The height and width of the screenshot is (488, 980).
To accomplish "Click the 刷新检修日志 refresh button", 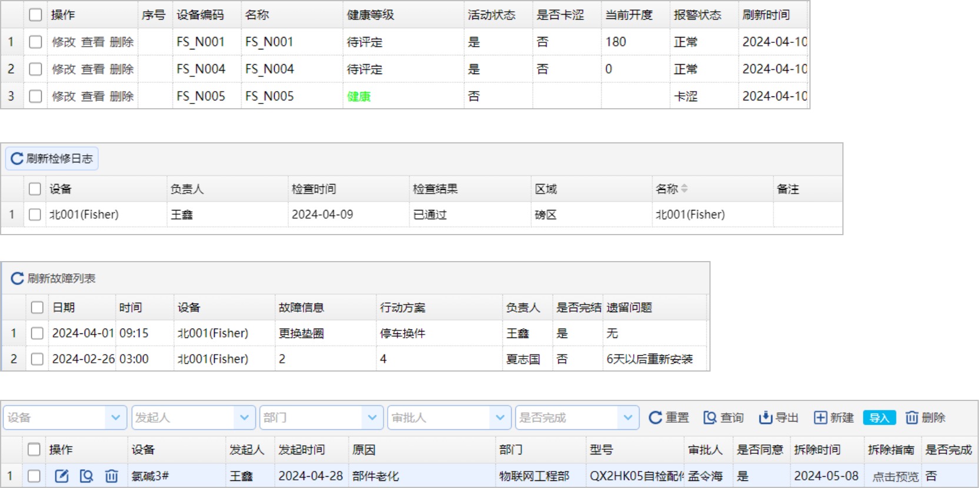I will 52,159.
